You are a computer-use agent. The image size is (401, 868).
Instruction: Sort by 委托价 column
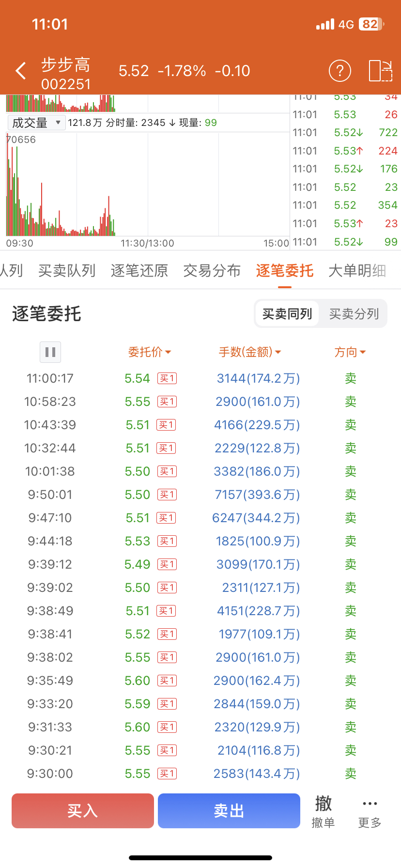150,352
